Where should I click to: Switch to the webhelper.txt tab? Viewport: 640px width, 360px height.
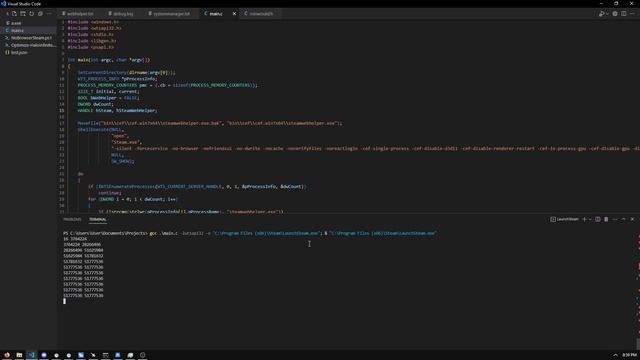pyautogui.click(x=80, y=13)
